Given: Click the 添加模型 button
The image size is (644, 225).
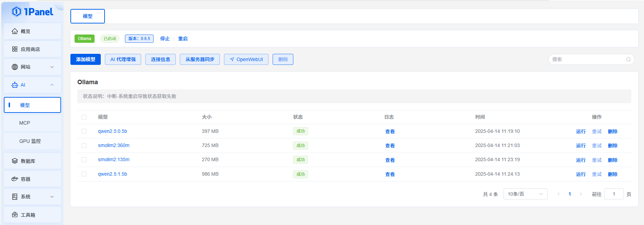Looking at the screenshot, I should pyautogui.click(x=86, y=59).
